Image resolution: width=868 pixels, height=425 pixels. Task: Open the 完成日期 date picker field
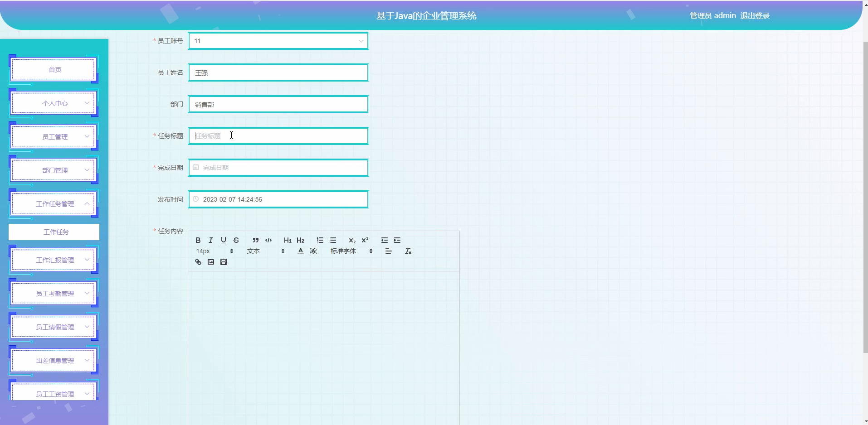pyautogui.click(x=278, y=168)
